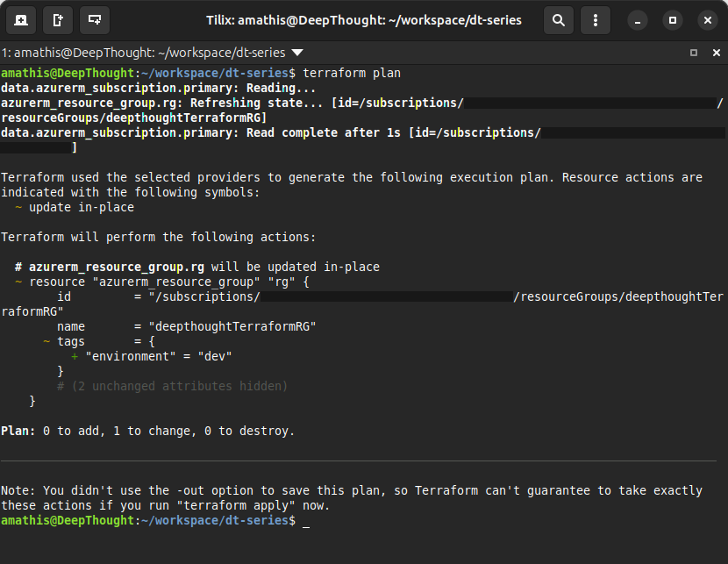This screenshot has height=564, width=728.
Task: Close the Tilix window
Action: point(708,20)
